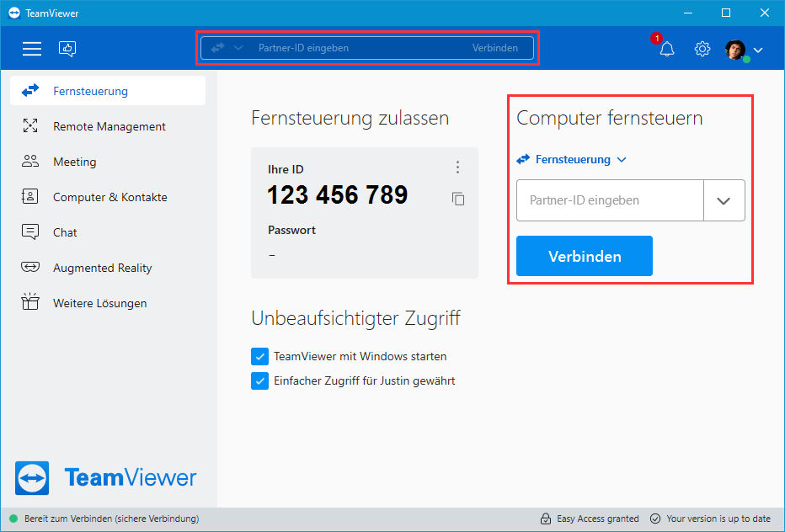Maximize the TeamViewer window

click(x=726, y=13)
